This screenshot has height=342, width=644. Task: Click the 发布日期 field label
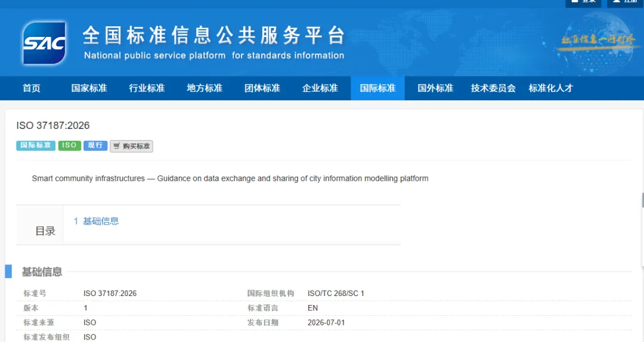pyautogui.click(x=263, y=323)
